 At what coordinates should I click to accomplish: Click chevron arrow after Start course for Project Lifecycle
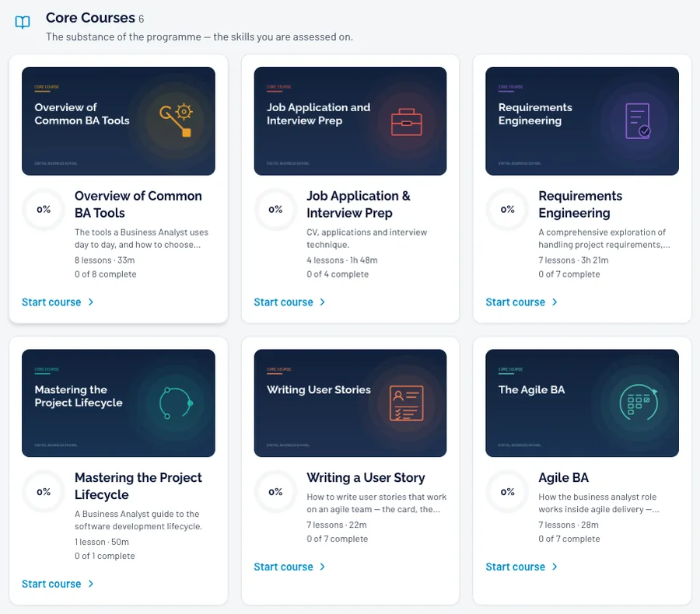[x=91, y=584]
